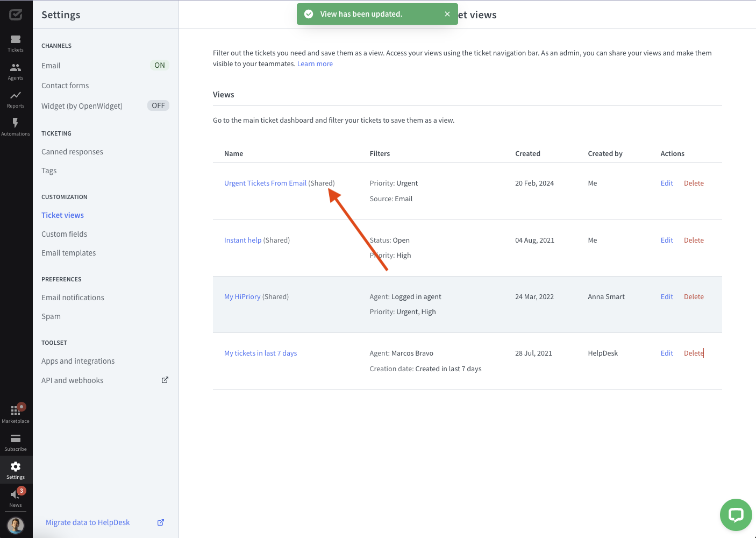Click the 'Agent: Marcos Bravo' filter text
756x538 pixels.
click(x=401, y=353)
